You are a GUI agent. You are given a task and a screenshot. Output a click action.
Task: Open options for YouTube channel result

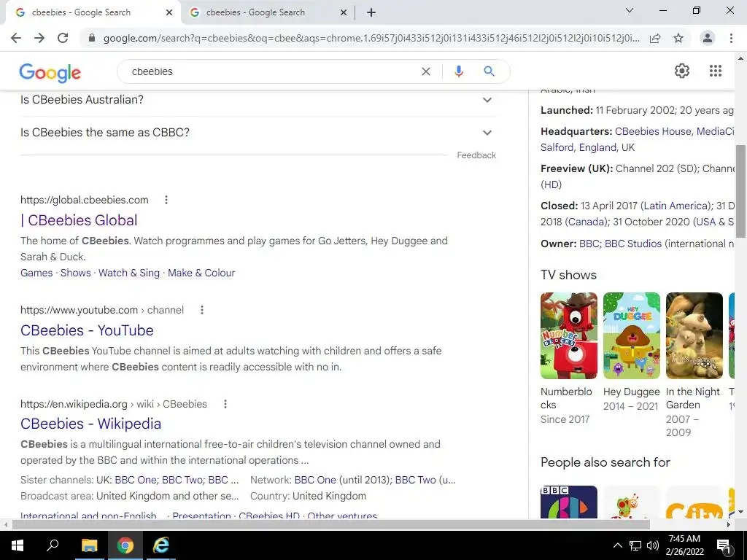point(202,310)
